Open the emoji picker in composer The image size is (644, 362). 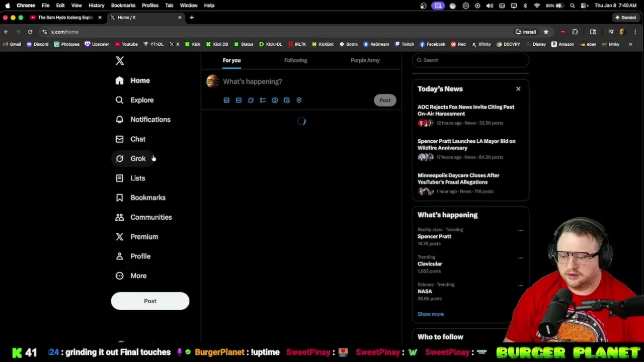[275, 100]
